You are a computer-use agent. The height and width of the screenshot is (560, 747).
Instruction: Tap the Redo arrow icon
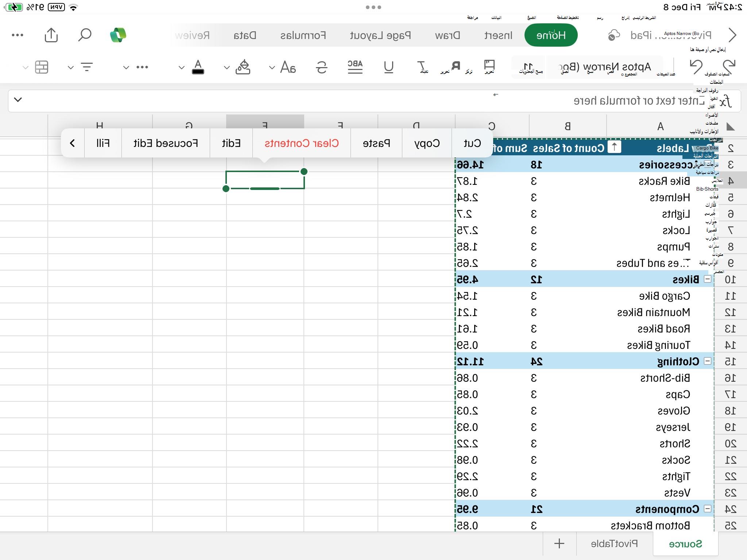pyautogui.click(x=696, y=67)
